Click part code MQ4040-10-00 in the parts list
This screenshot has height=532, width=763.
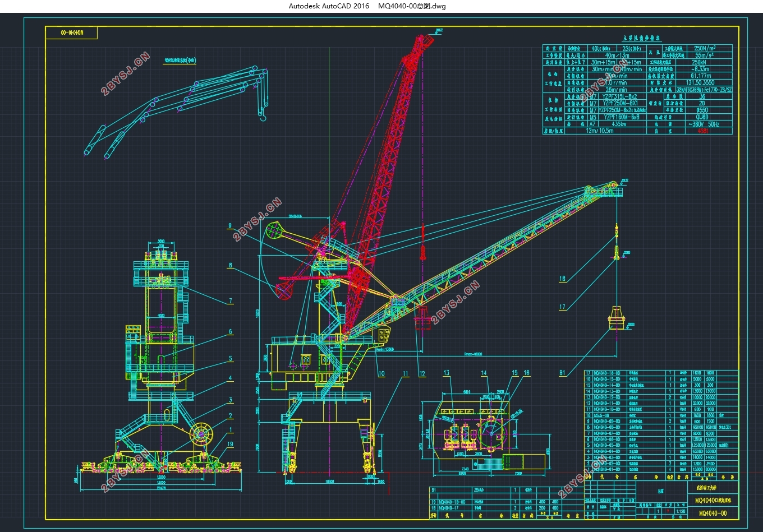(606, 409)
